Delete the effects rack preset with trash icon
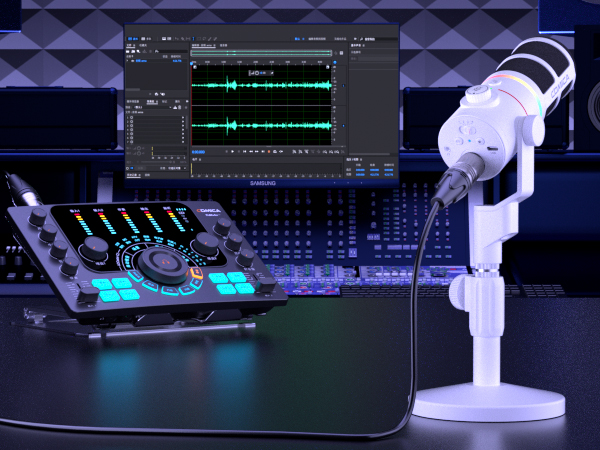This screenshot has height=450, width=600. [x=179, y=107]
